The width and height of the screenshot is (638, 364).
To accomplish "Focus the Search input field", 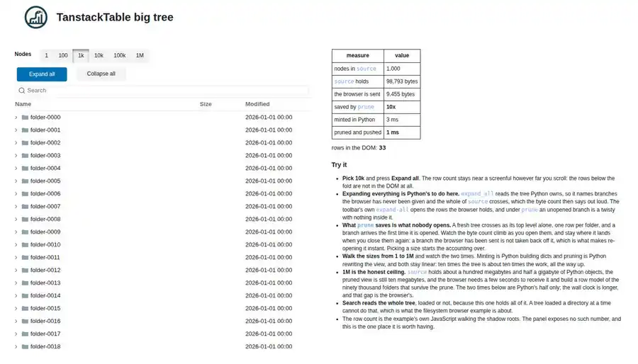I will tap(163, 91).
